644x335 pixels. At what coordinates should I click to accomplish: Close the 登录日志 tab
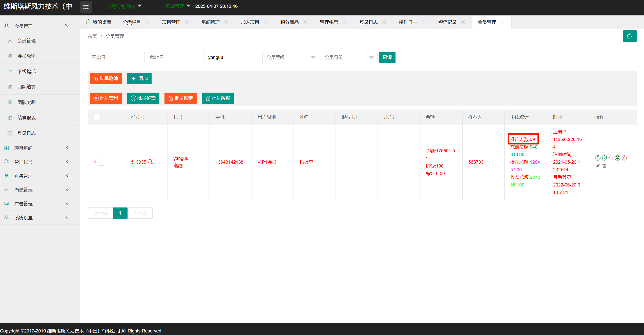(x=384, y=22)
